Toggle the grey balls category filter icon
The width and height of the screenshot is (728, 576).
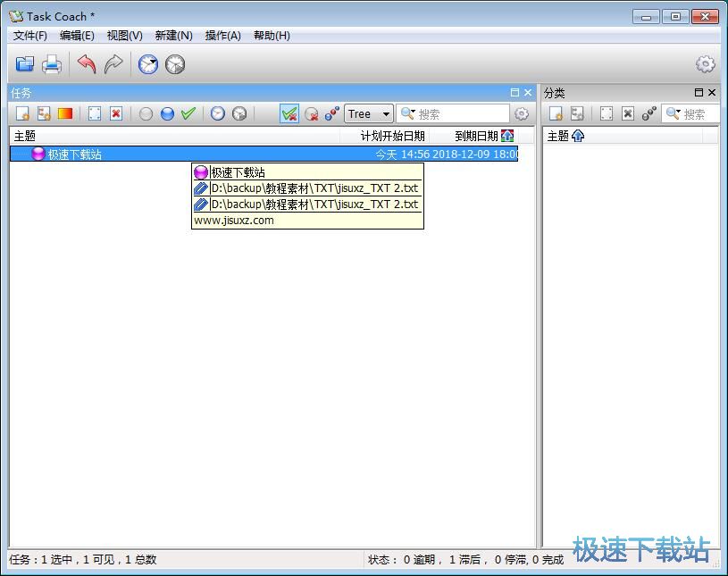[649, 113]
